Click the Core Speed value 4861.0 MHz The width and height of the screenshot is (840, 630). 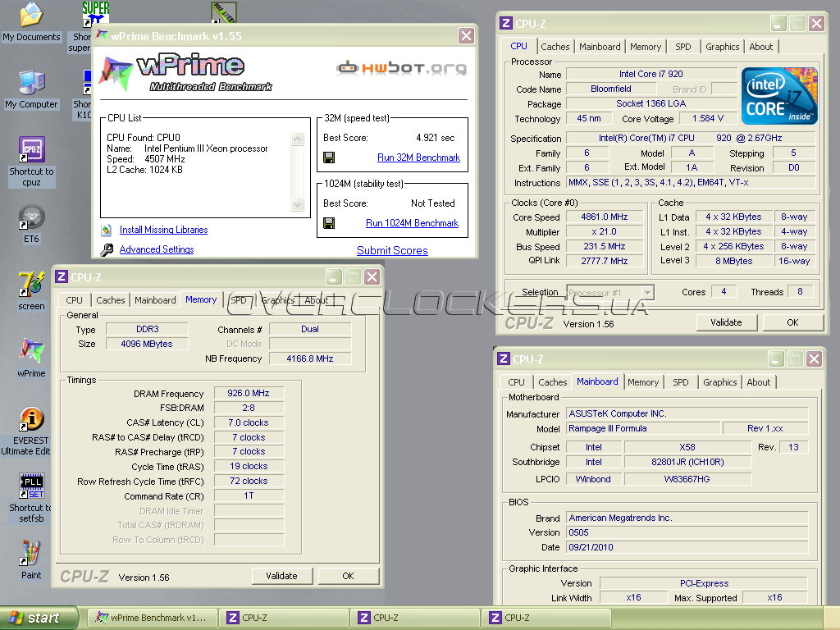point(605,217)
